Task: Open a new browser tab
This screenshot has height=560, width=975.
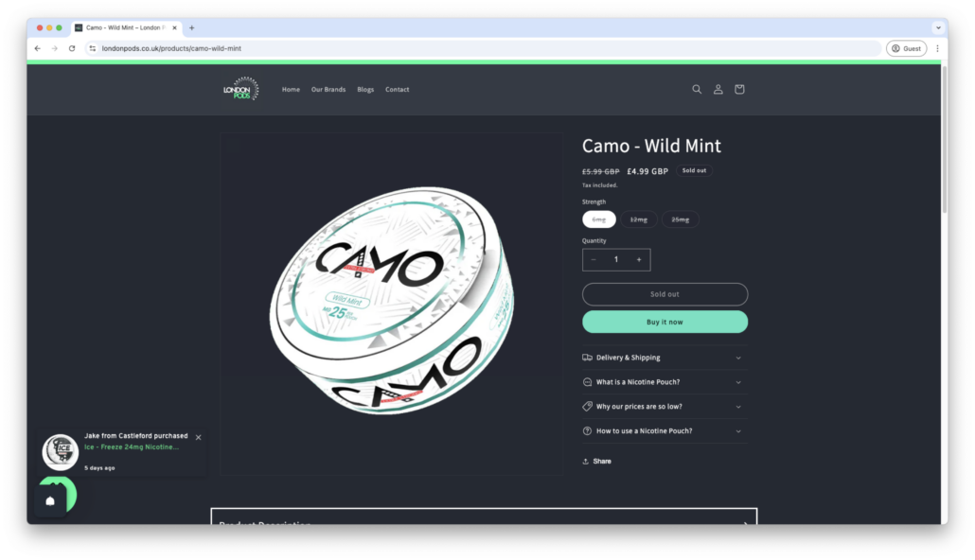Action: (191, 28)
